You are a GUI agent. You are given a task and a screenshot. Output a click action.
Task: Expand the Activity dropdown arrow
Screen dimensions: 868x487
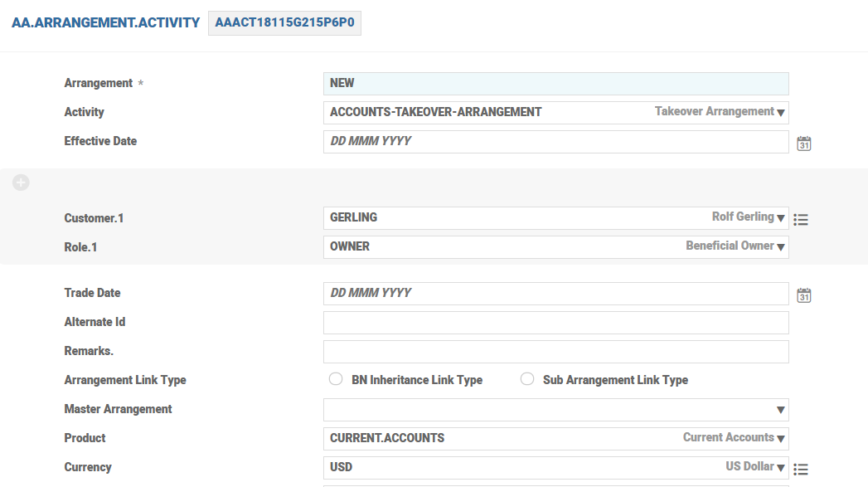tap(781, 113)
